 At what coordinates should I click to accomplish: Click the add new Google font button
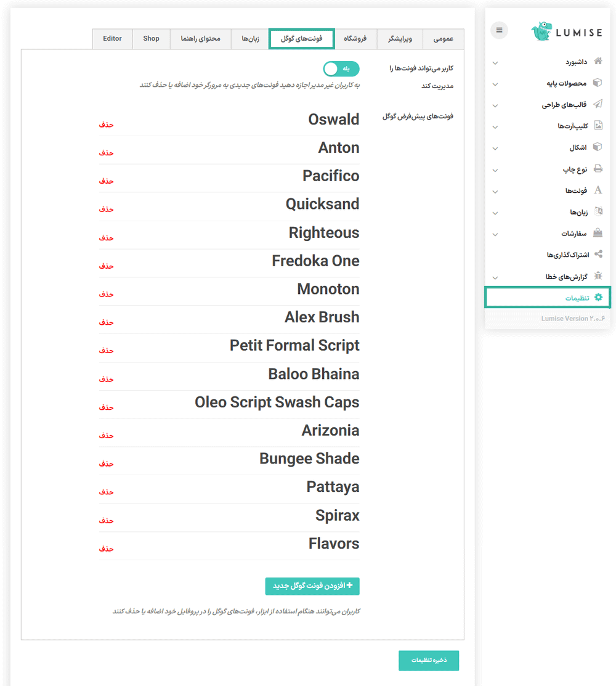pyautogui.click(x=312, y=586)
